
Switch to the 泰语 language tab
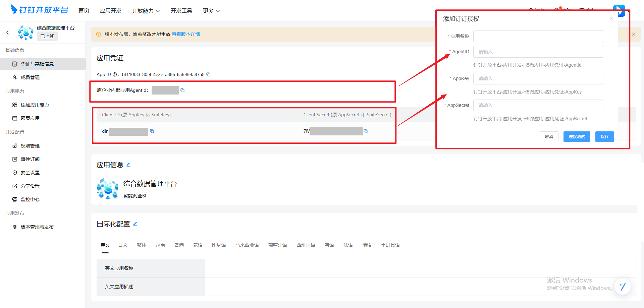click(x=198, y=245)
